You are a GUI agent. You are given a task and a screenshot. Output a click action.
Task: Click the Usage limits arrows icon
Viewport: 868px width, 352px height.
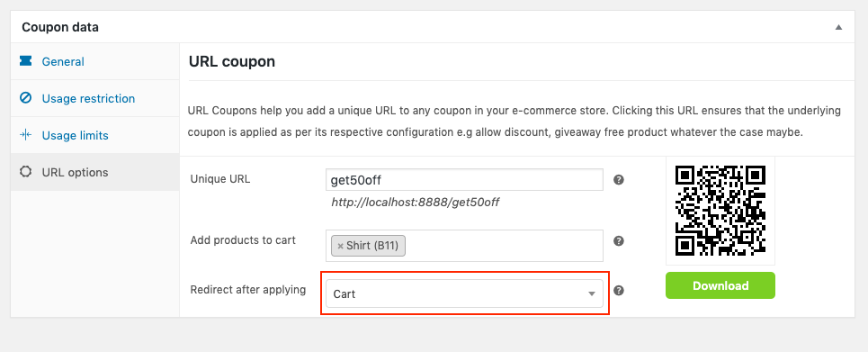coord(25,135)
